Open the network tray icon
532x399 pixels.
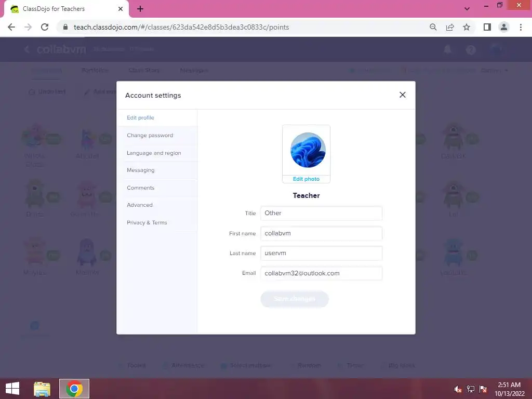(471, 389)
